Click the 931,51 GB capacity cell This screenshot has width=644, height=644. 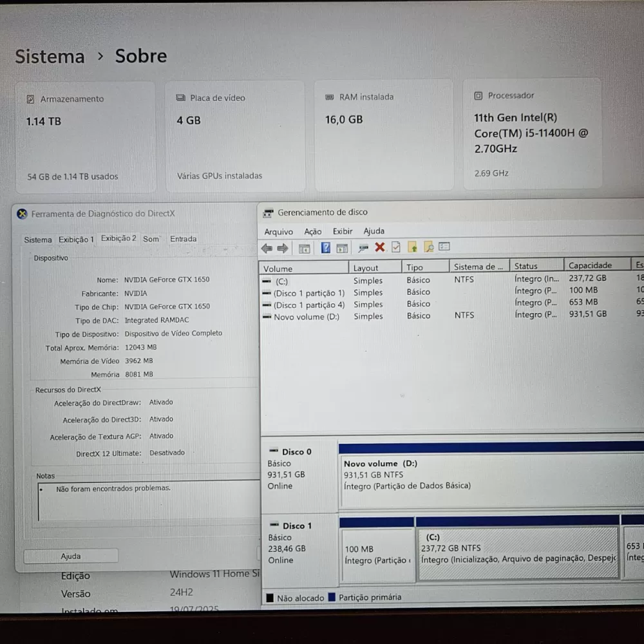coord(588,314)
